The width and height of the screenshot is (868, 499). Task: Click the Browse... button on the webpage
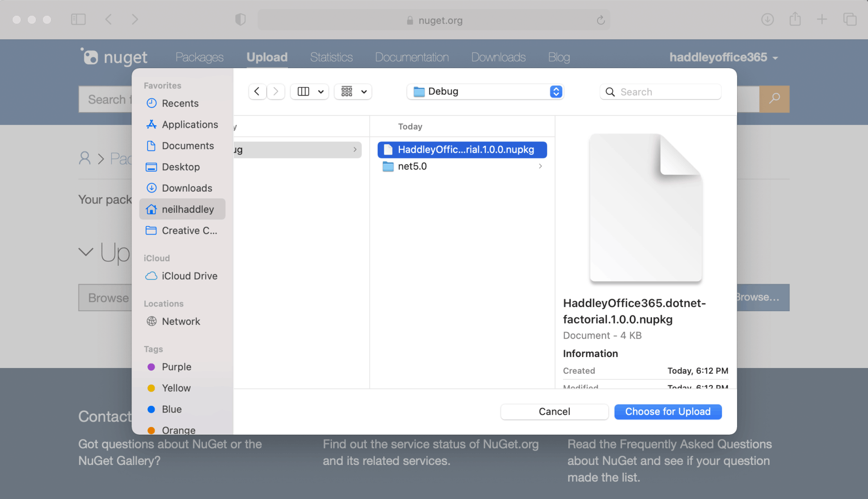tap(763, 297)
